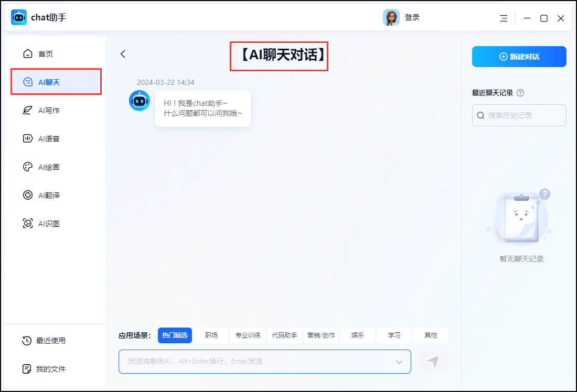Select the AI绘画 palette icon
Image resolution: width=577 pixels, height=392 pixels.
pos(28,167)
